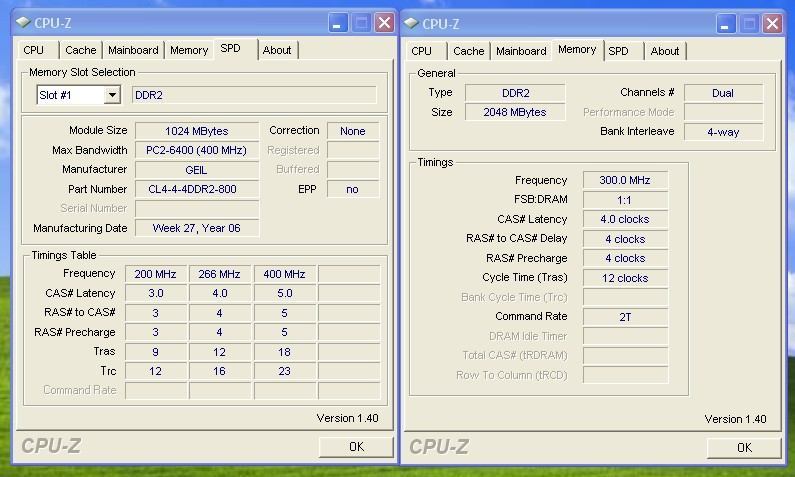Click the Frequency value 300.0 MHz
The image size is (795, 477).
(x=625, y=180)
